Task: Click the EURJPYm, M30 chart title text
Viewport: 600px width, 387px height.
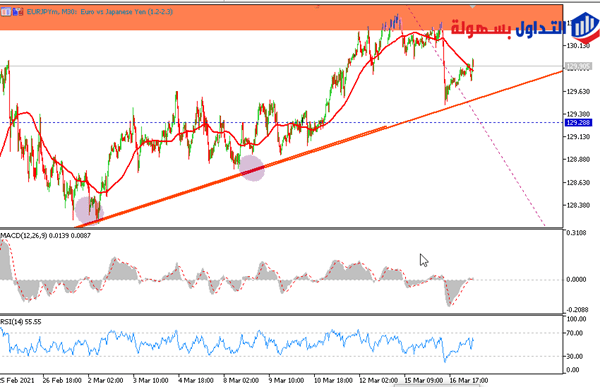Action: 99,12
